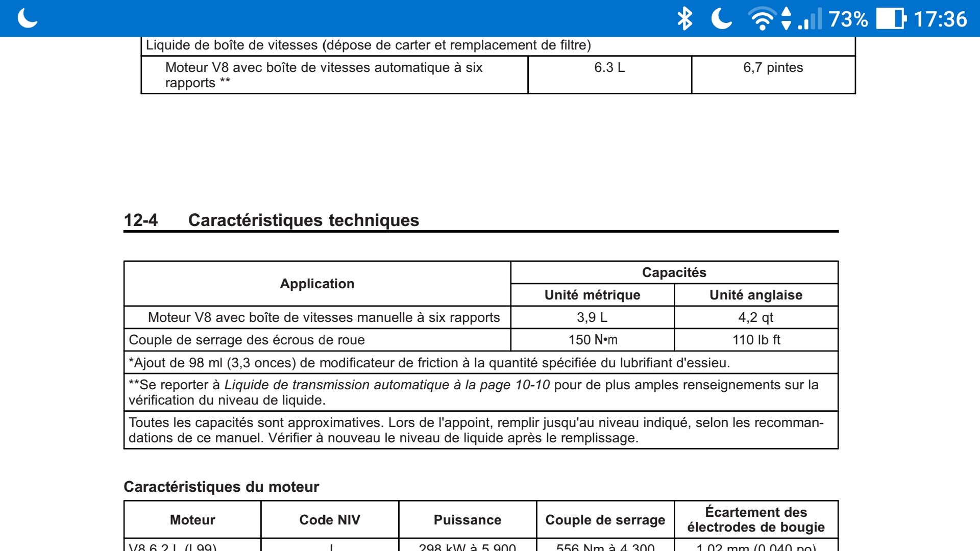Tap the '6,7 pintes' capacity cell
980x551 pixels.
(773, 68)
